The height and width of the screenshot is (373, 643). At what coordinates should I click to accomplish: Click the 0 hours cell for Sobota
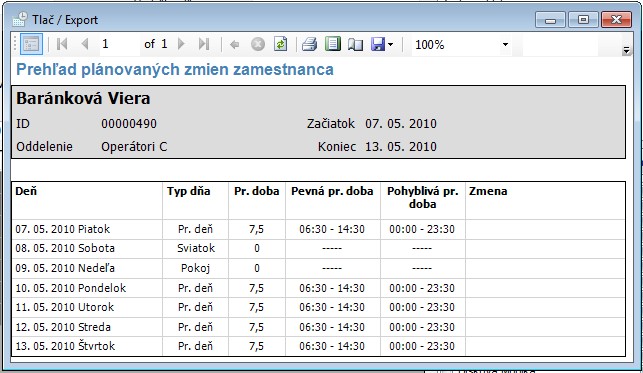point(257,248)
